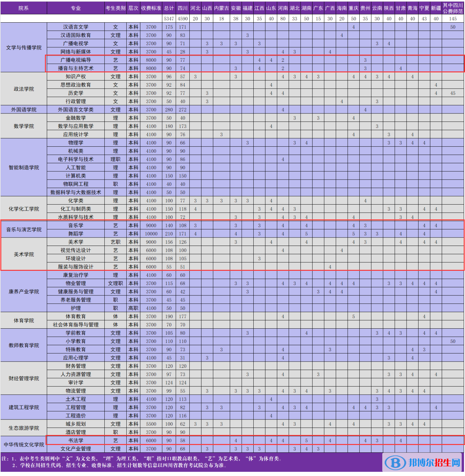Image resolution: width=465 pixels, height=476 pixels.
Task: Select the 美术学院 department cell
Action: (x=24, y=254)
